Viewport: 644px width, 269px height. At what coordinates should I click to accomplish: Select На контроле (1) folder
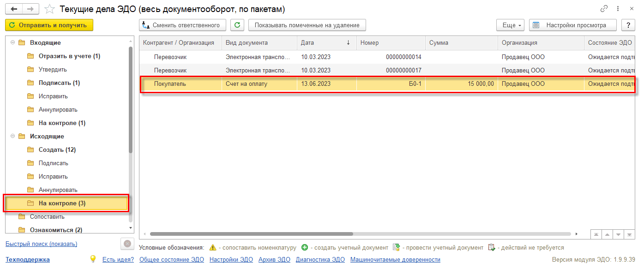click(x=62, y=123)
